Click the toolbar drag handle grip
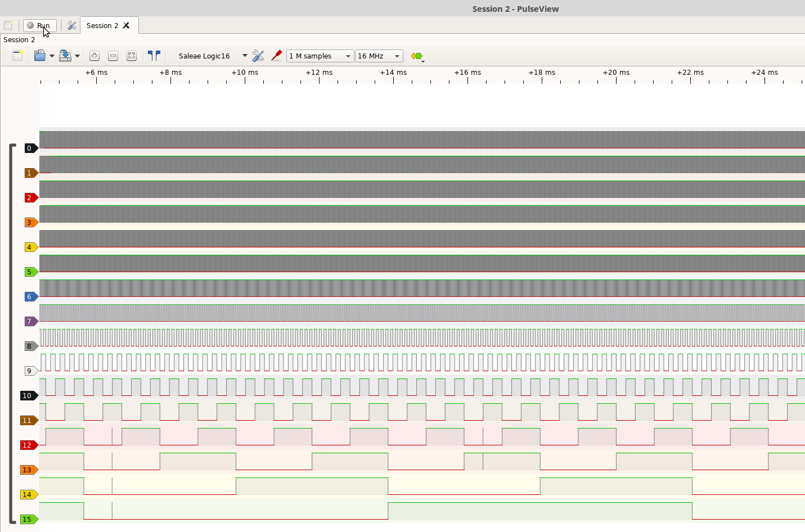Image resolution: width=805 pixels, height=532 pixels. click(x=5, y=56)
